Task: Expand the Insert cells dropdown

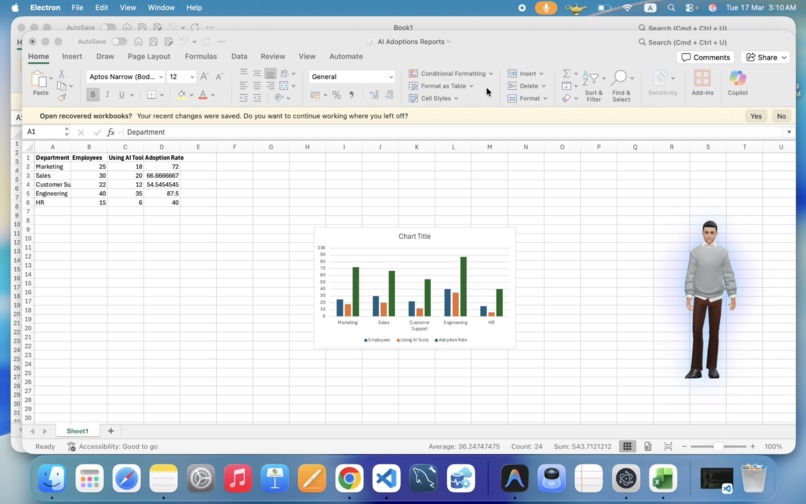Action: pos(525,74)
